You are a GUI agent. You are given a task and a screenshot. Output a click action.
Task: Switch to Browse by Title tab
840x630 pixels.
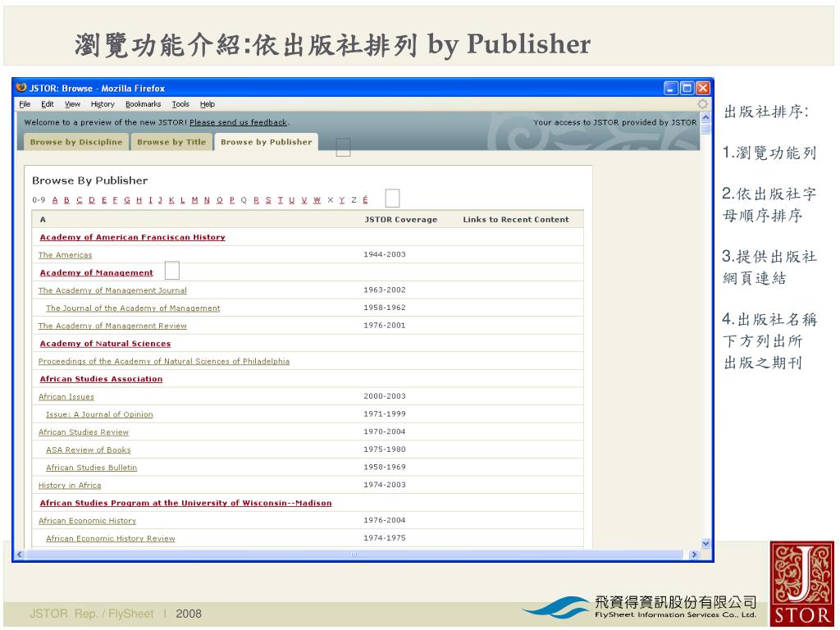(171, 142)
